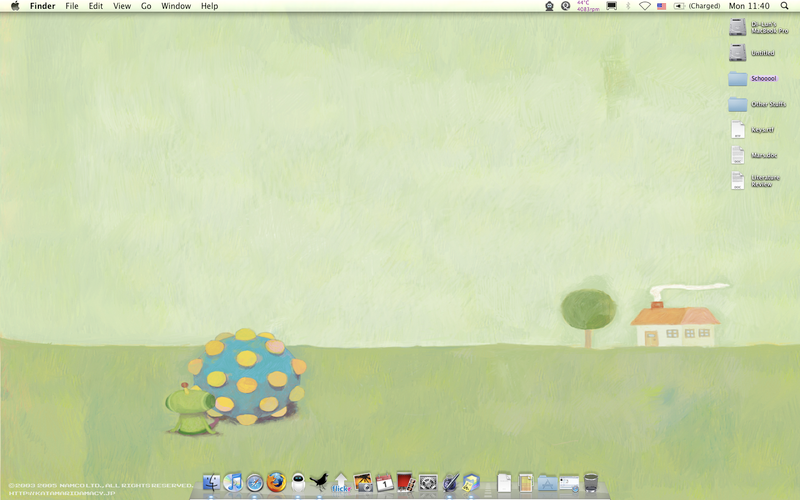Open the battery Charged status menu

[697, 6]
